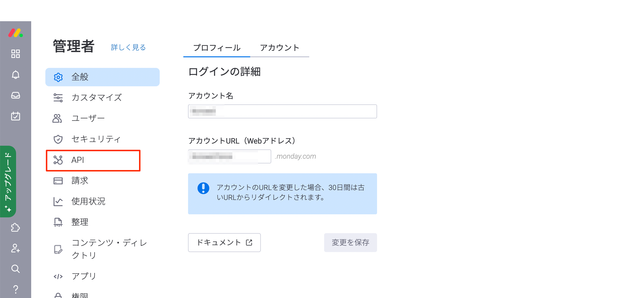Image resolution: width=644 pixels, height=298 pixels.
Task: Switch to the プロフィール tab
Action: tap(216, 48)
